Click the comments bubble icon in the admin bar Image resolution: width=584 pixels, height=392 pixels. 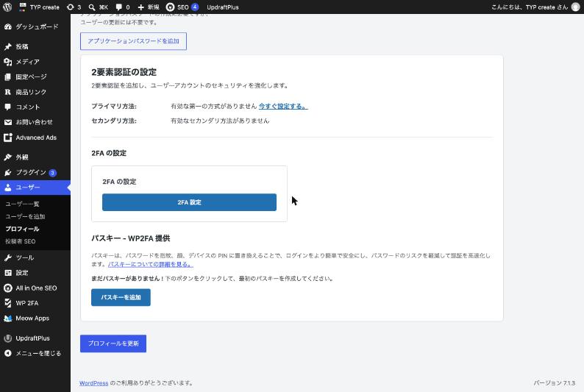point(119,7)
